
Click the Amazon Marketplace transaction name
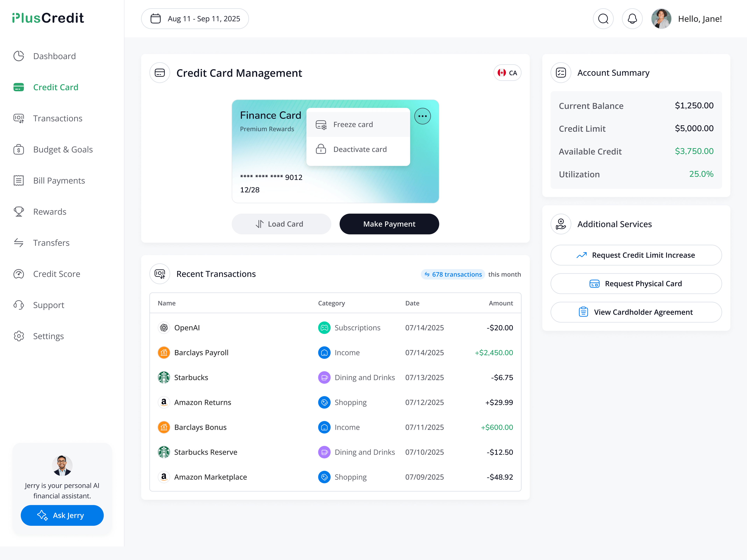coord(210,477)
